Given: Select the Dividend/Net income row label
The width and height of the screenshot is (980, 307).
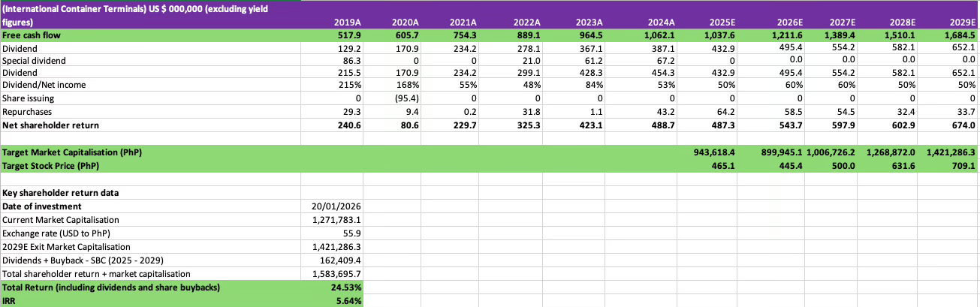Looking at the screenshot, I should click(x=44, y=85).
